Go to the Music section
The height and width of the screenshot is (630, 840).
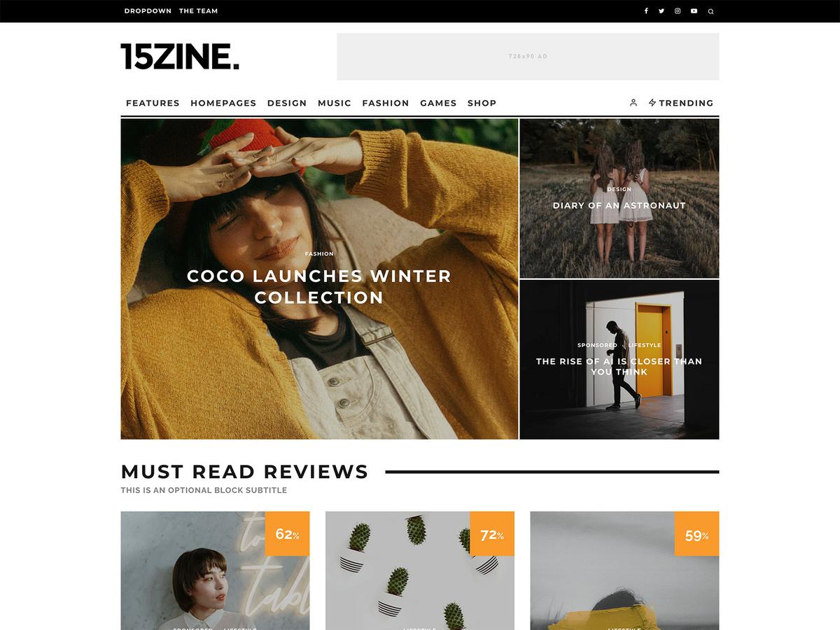pos(335,103)
